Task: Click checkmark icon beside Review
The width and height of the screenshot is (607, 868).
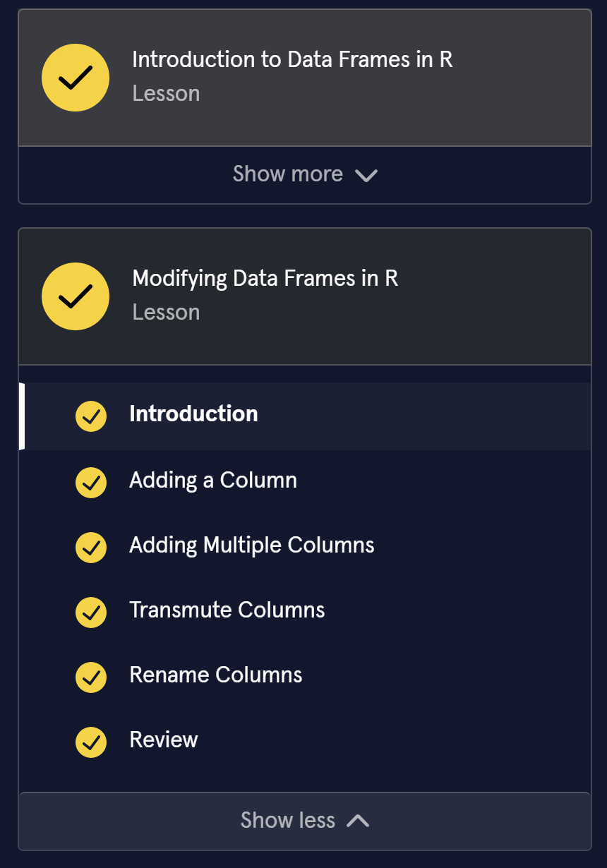Action: coord(91,742)
